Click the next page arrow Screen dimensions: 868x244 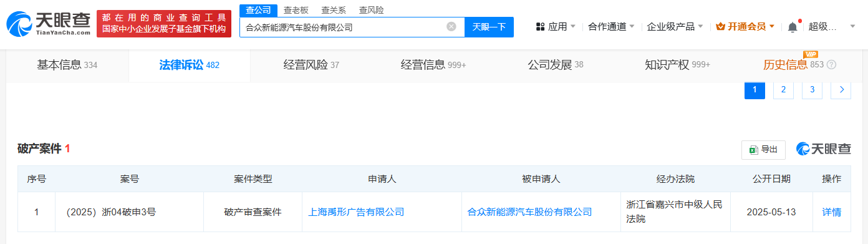841,89
